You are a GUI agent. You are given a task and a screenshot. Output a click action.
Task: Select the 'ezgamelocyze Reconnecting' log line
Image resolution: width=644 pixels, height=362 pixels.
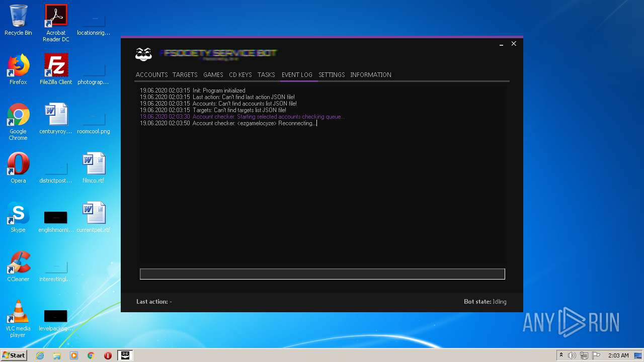(x=228, y=123)
